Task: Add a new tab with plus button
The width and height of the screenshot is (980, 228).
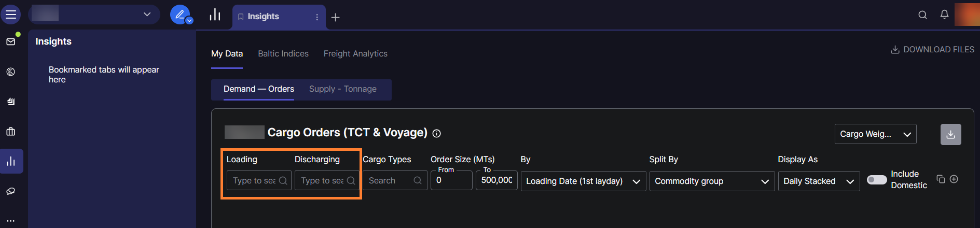Action: [336, 18]
